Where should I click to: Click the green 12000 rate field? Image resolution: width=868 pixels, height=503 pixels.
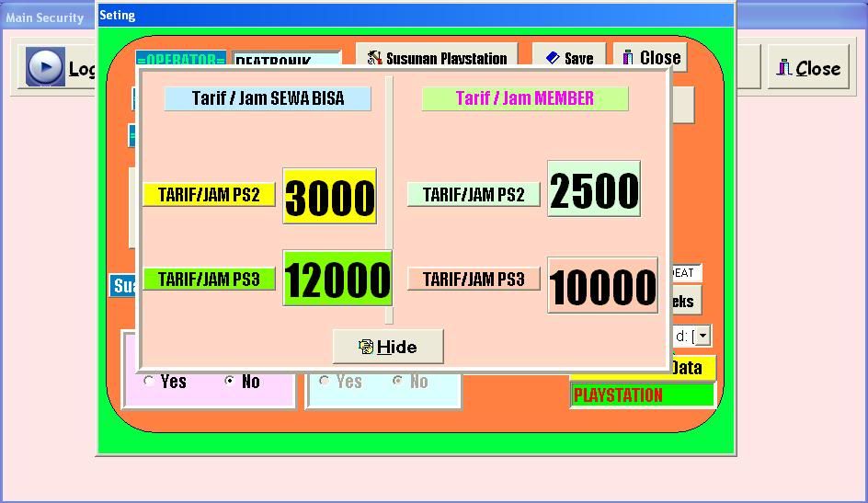pyautogui.click(x=337, y=279)
